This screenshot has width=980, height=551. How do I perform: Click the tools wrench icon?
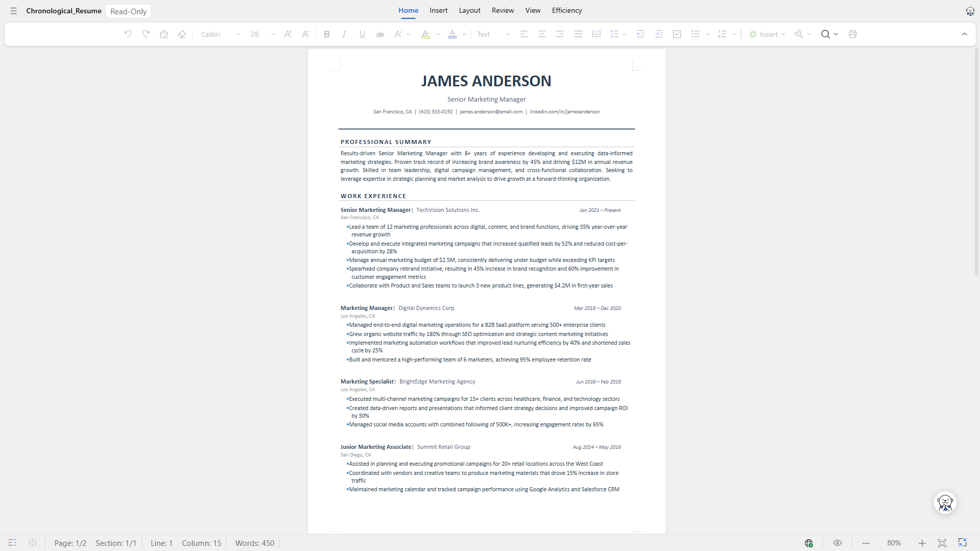(x=799, y=34)
